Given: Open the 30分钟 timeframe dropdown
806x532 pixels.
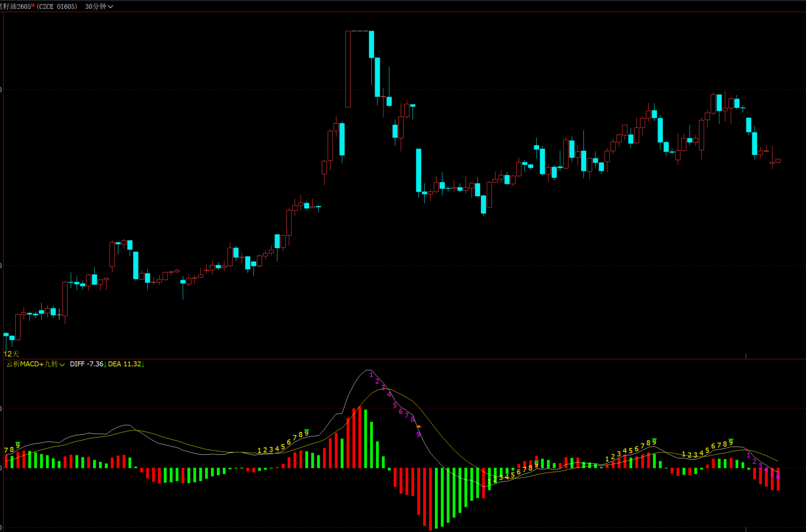Looking at the screenshot, I should click(x=98, y=6).
